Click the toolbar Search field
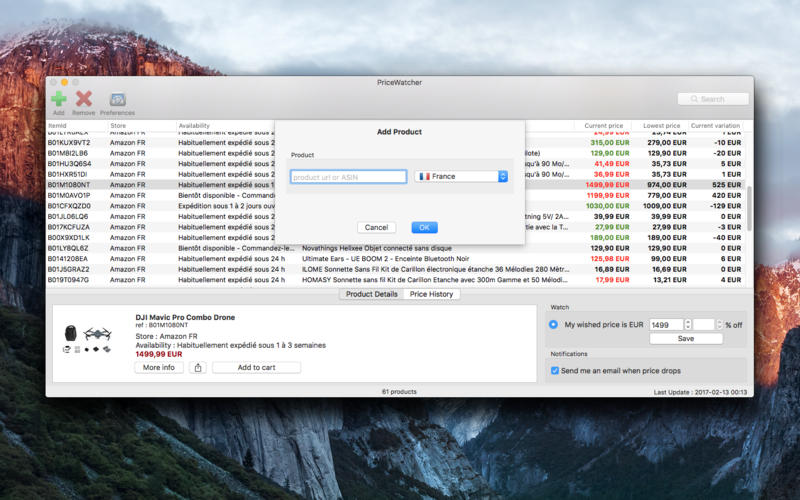The image size is (800, 500). click(713, 99)
